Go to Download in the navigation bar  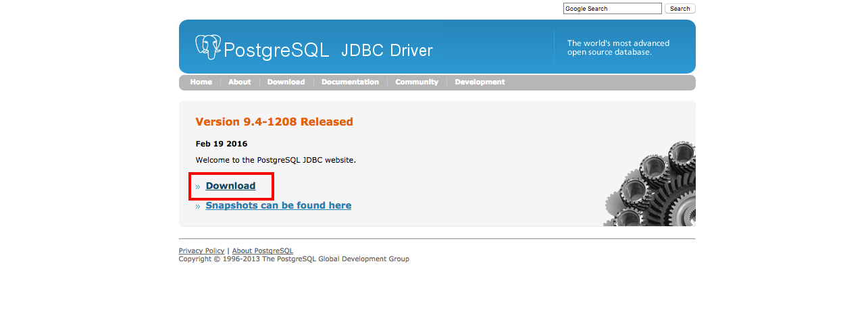click(x=286, y=82)
